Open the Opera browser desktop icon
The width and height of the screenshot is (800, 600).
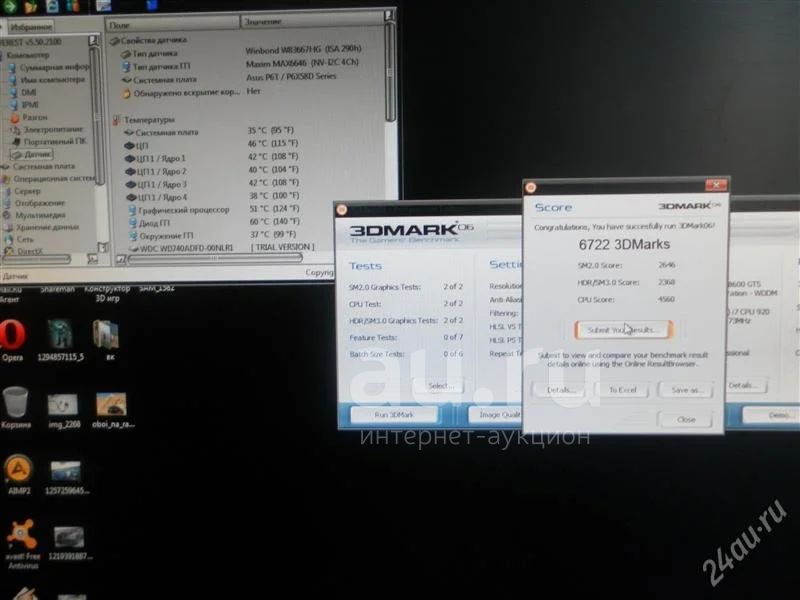[12, 341]
